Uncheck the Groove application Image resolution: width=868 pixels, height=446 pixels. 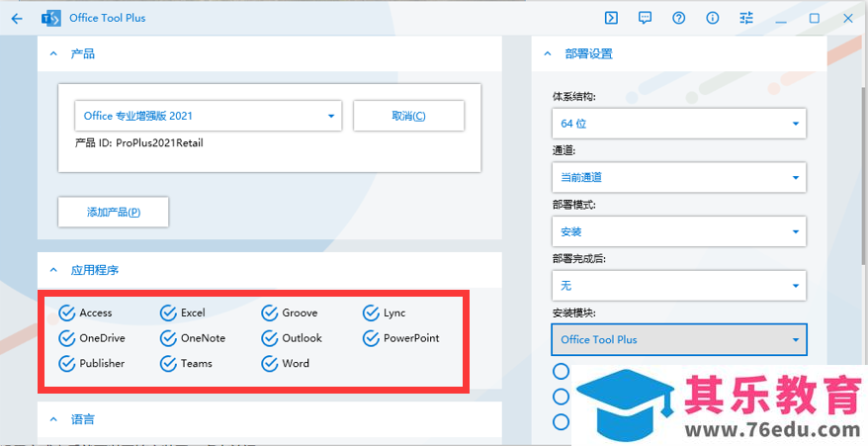tap(270, 313)
